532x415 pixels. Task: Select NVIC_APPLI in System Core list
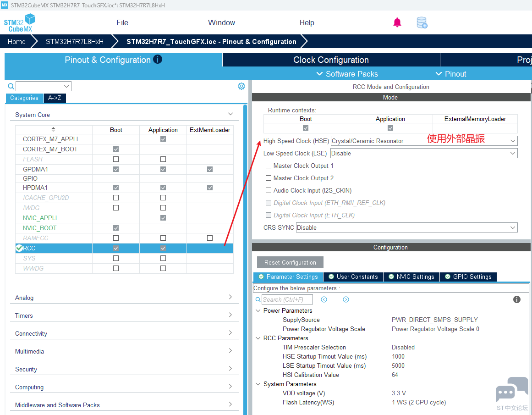[x=40, y=218]
